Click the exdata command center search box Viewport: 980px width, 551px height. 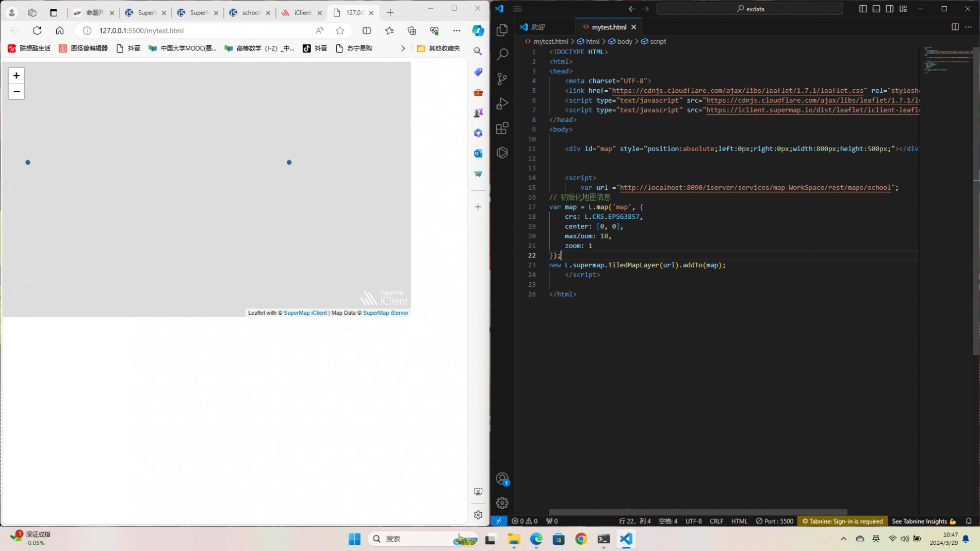pos(749,9)
